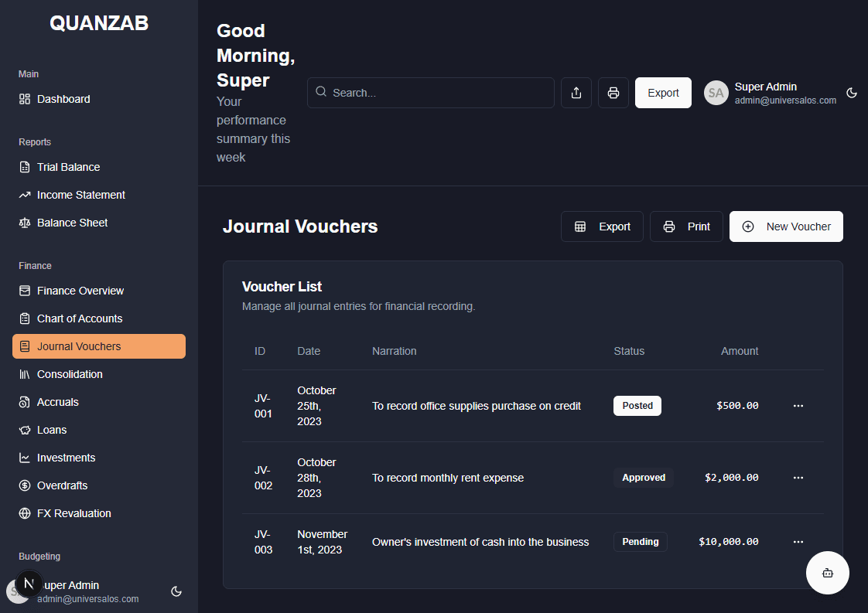Image resolution: width=868 pixels, height=613 pixels.
Task: Click the SA avatar in header
Action: click(716, 93)
